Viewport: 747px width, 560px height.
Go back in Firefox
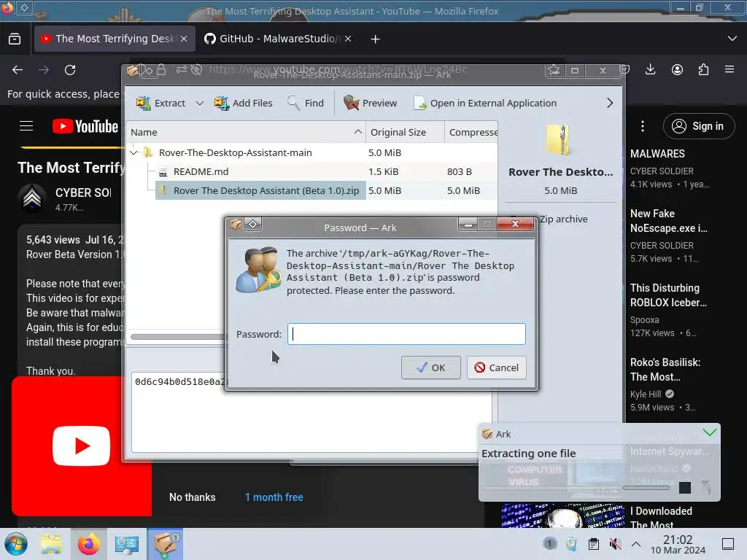pyautogui.click(x=18, y=70)
